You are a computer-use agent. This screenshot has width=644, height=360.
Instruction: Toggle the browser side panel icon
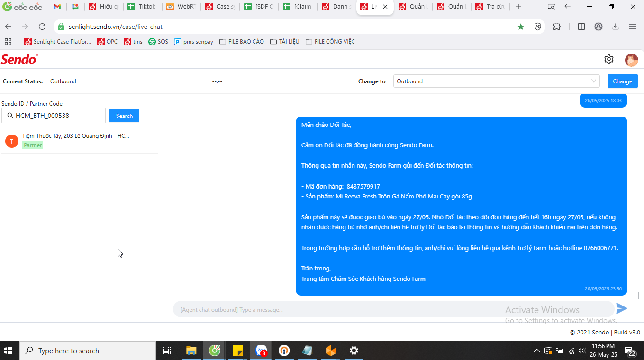pyautogui.click(x=581, y=27)
